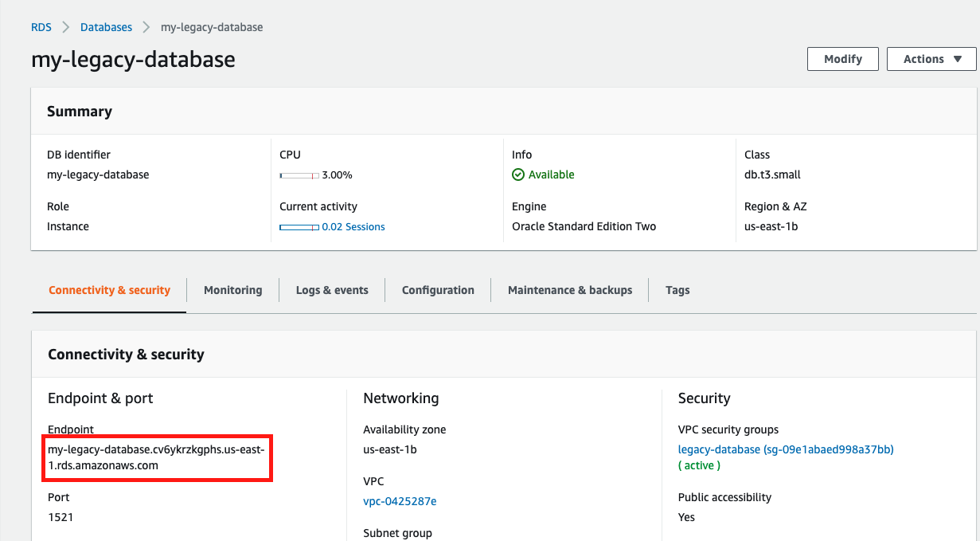
Task: Go to the Databases breadcrumb link
Action: 106,27
